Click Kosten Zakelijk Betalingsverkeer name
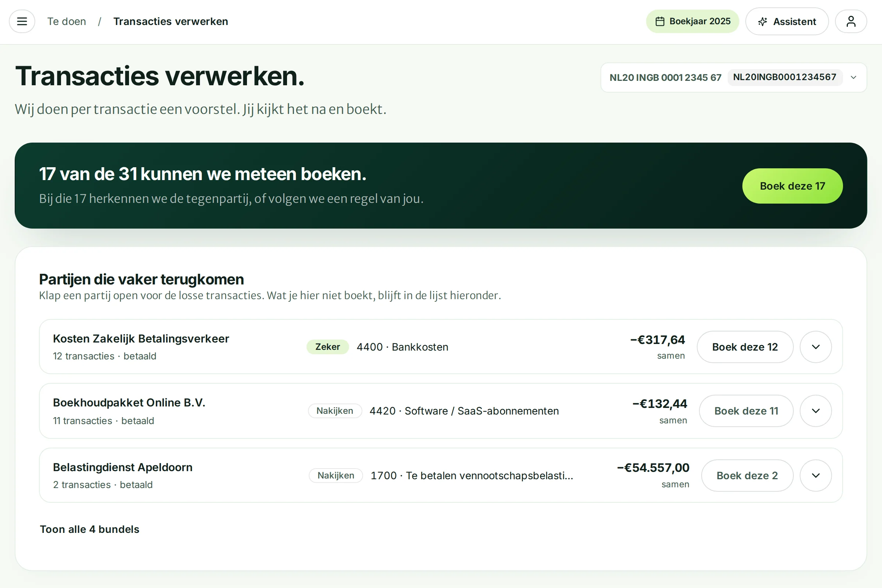This screenshot has height=588, width=882. [x=141, y=338]
